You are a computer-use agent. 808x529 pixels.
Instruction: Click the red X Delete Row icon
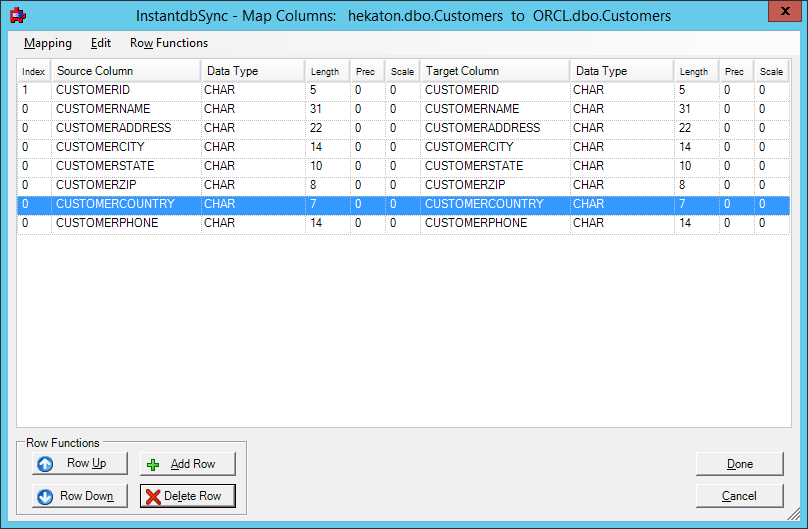(153, 497)
